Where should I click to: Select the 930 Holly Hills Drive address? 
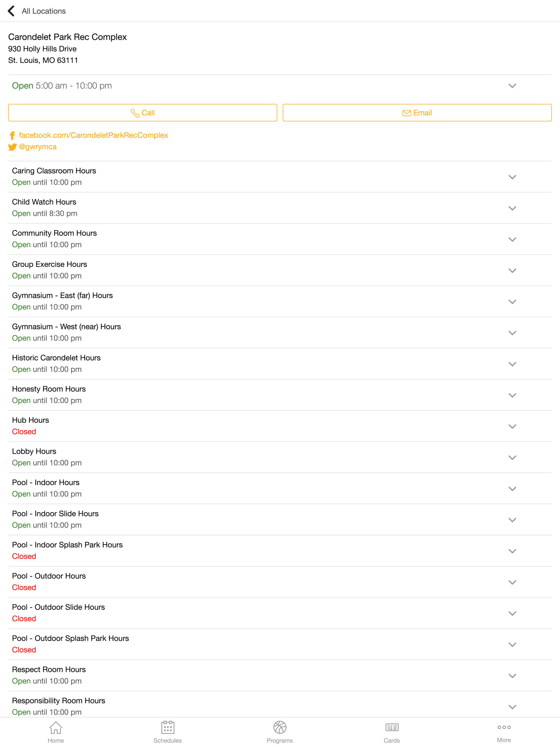tap(42, 49)
